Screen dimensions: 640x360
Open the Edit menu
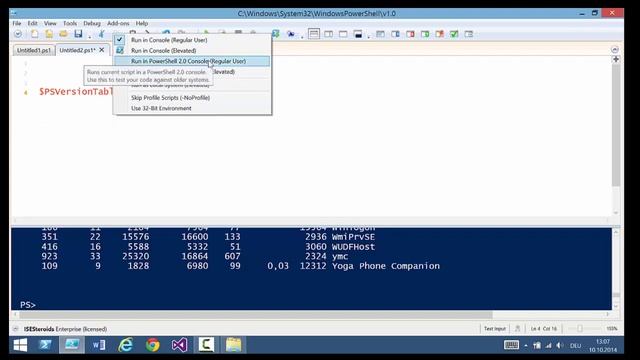click(33, 24)
